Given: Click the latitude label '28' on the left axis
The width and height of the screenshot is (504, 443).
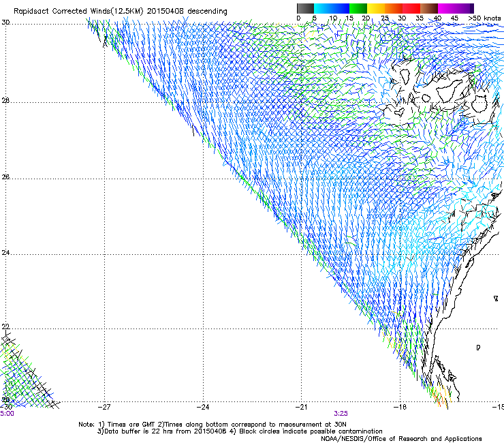Looking at the screenshot, I should [x=5, y=101].
